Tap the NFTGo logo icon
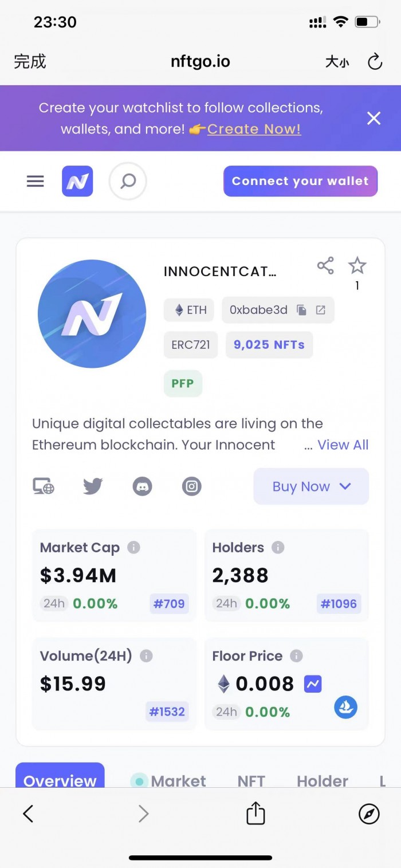This screenshot has width=401, height=868. coord(77,181)
